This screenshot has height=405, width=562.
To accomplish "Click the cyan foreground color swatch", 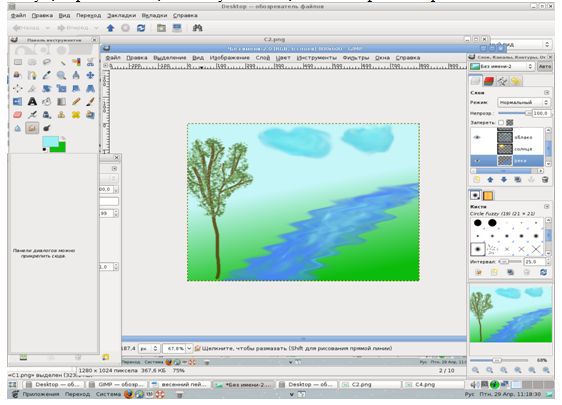I will [x=50, y=141].
